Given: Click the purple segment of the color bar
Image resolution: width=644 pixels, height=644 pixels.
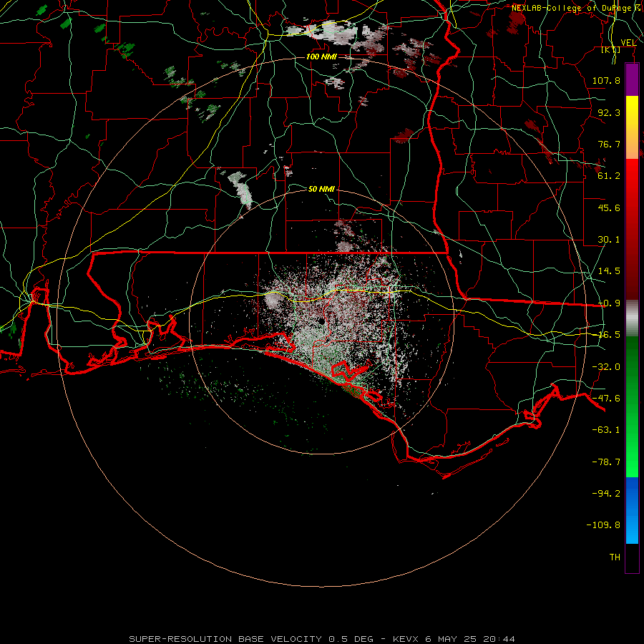Looking at the screenshot, I should tap(632, 79).
